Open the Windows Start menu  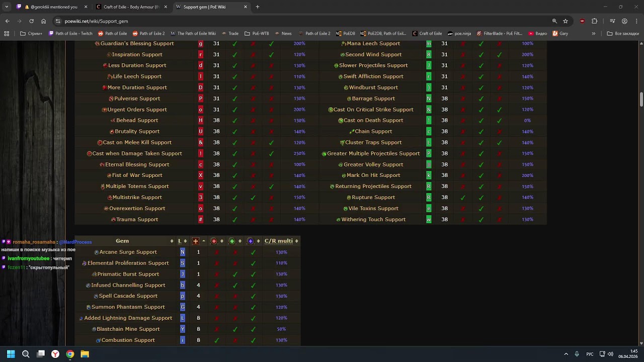(11, 354)
